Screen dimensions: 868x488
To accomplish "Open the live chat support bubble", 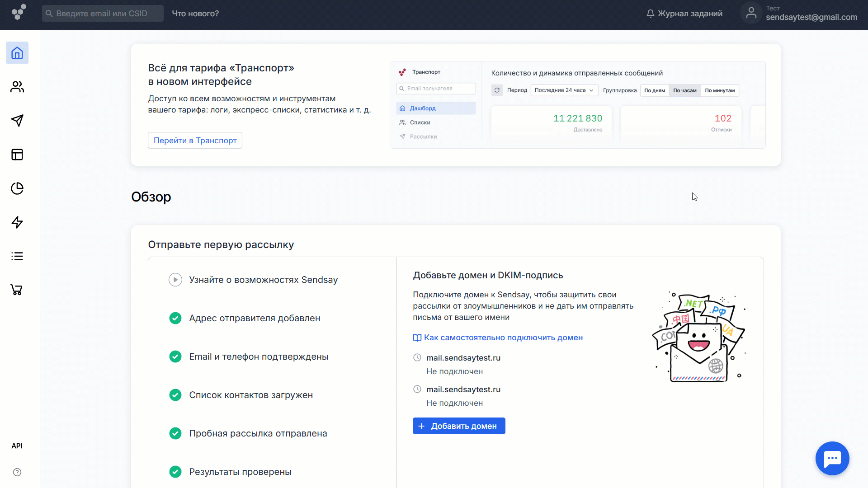I will click(832, 458).
